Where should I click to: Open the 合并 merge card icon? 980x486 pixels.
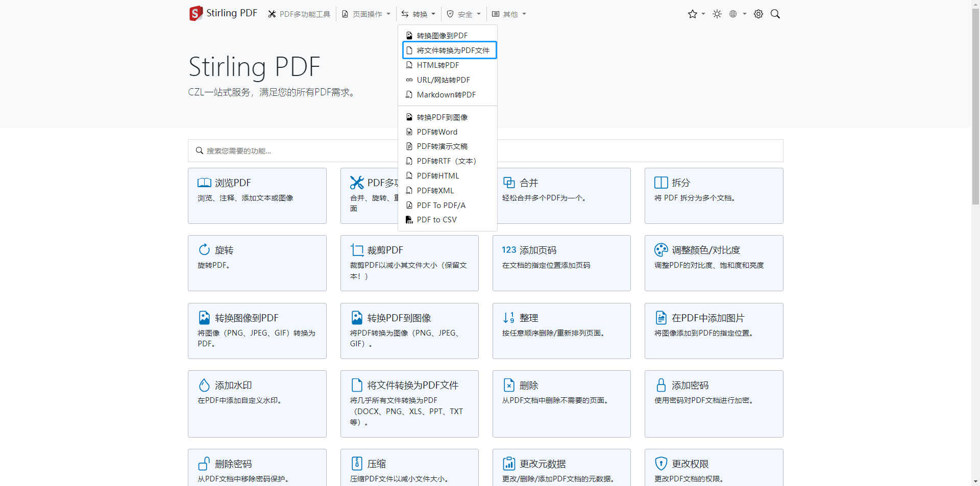509,183
